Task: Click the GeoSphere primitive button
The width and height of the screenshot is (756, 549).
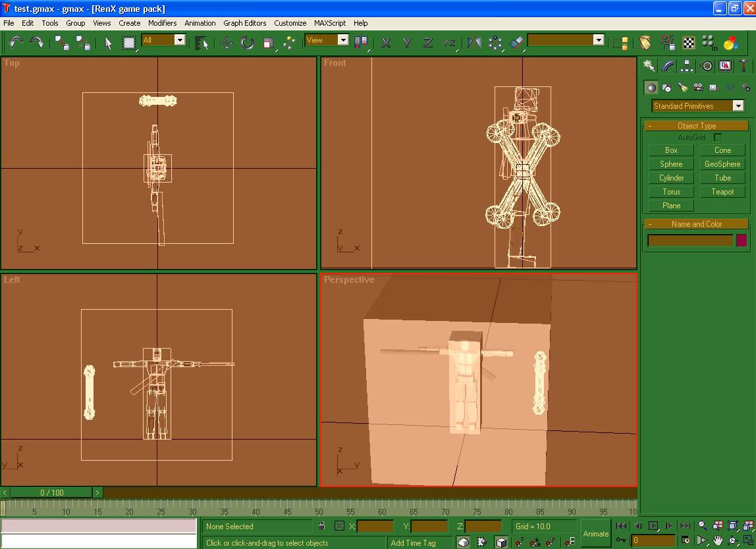Action: (722, 164)
